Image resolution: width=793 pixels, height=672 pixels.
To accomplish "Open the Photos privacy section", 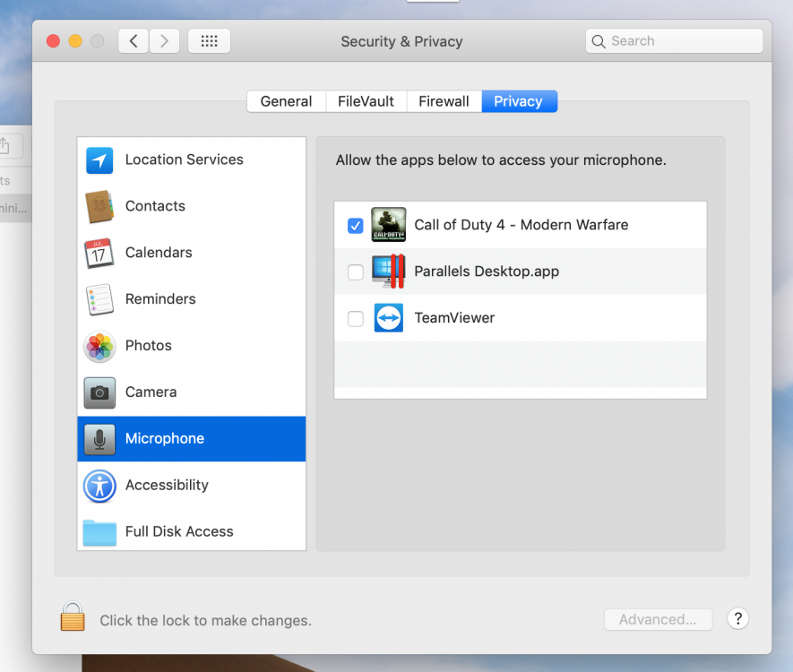I will (148, 346).
